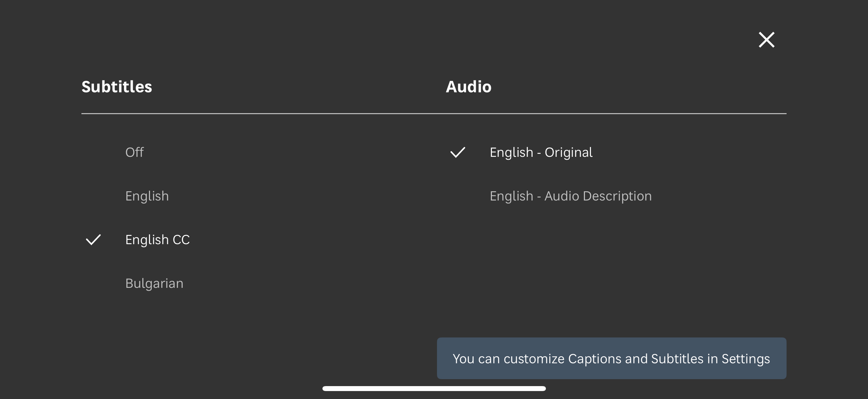Close the subtitles and audio panel
The width and height of the screenshot is (868, 399).
[766, 40]
